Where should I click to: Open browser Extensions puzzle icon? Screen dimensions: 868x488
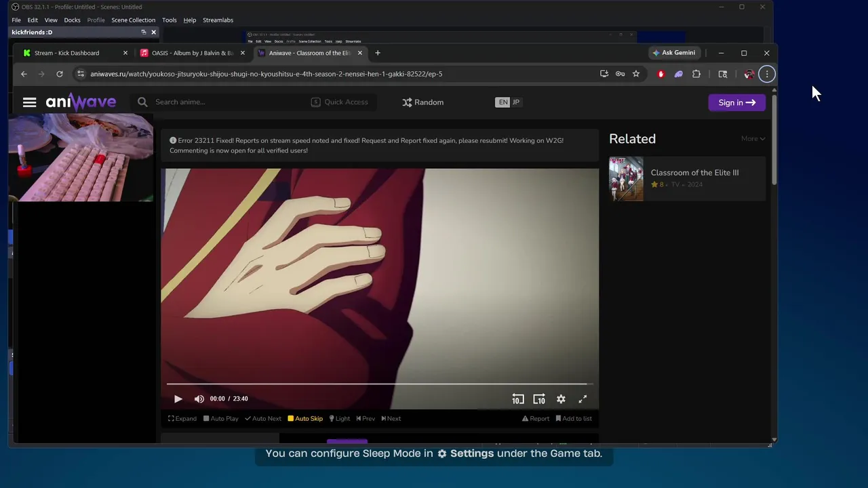click(696, 74)
